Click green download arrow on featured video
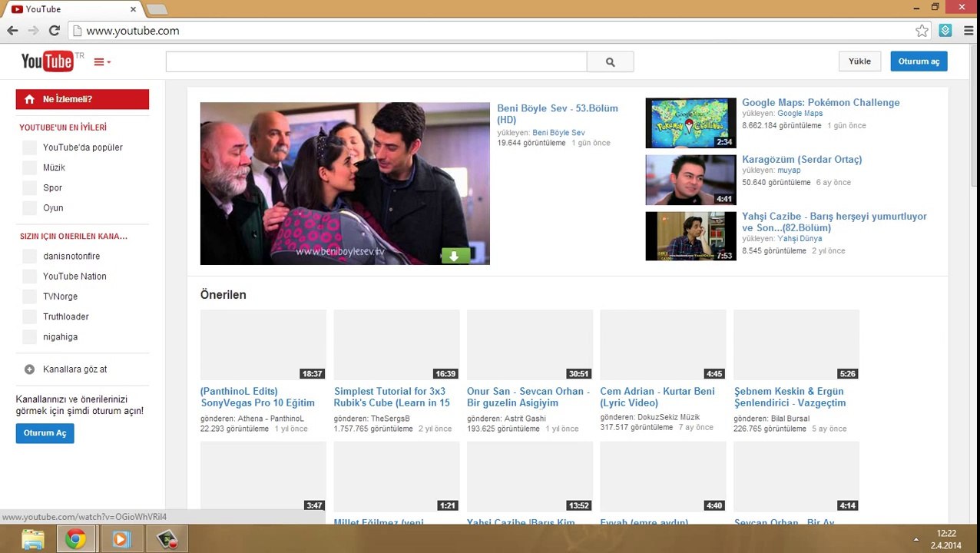This screenshot has width=980, height=553. pos(454,257)
